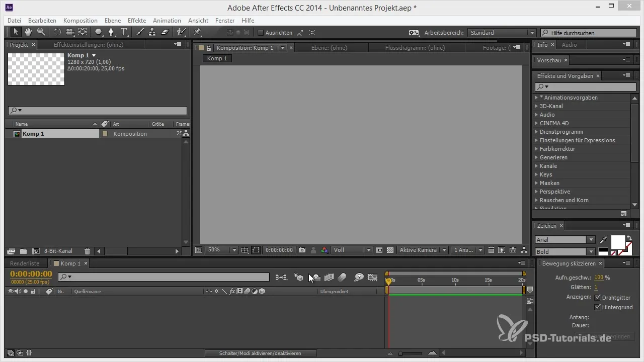Open the composition flowchart icon in viewer
Screen dimensions: 644x362
pos(524,250)
